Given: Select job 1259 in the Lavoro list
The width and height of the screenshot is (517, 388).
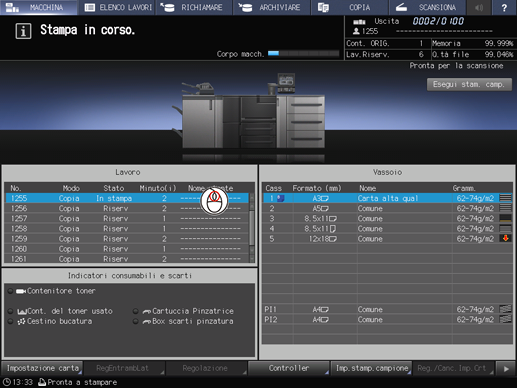Looking at the screenshot, I should click(127, 239).
